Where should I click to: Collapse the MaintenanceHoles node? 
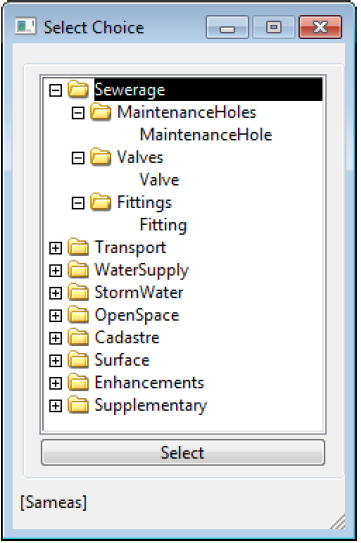point(78,113)
